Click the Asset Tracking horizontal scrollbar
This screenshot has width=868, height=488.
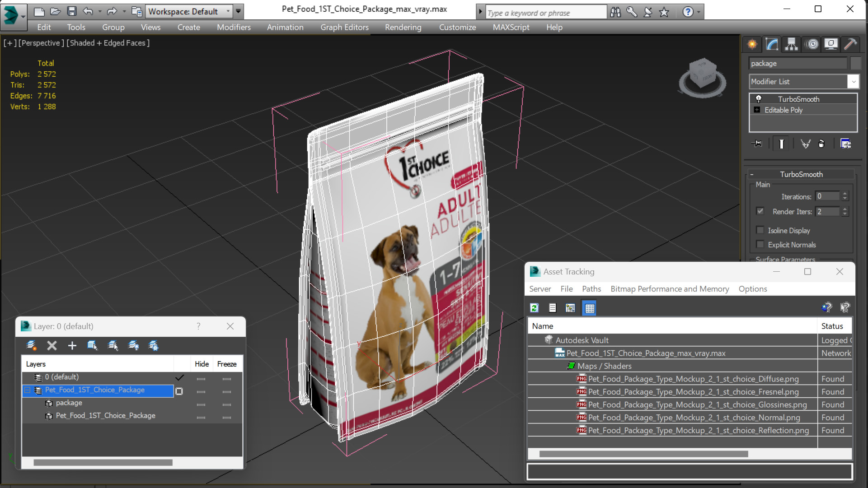pos(643,454)
